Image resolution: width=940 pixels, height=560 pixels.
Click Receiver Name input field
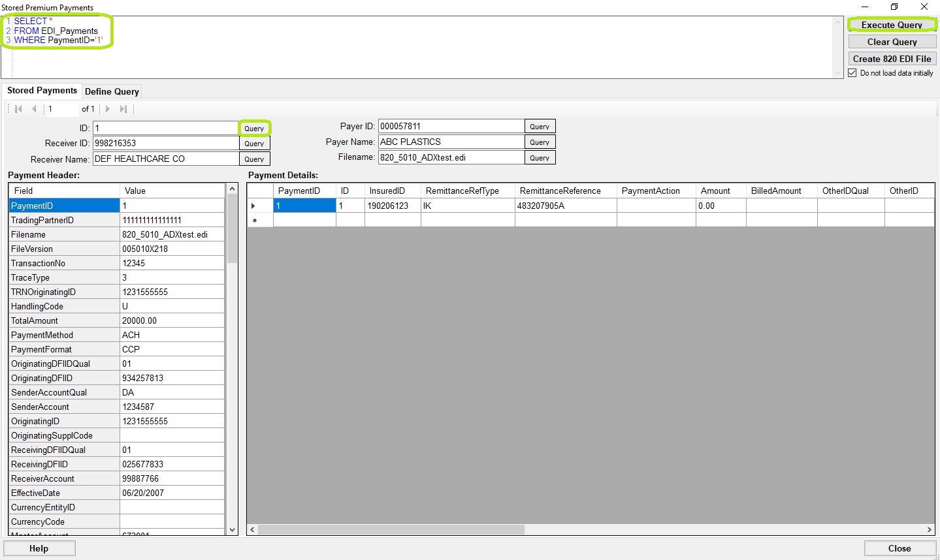(166, 159)
